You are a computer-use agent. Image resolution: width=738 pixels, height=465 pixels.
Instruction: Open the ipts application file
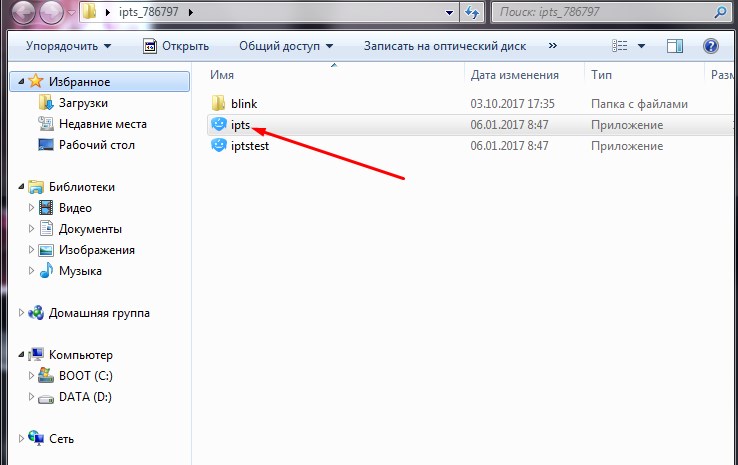coord(240,125)
